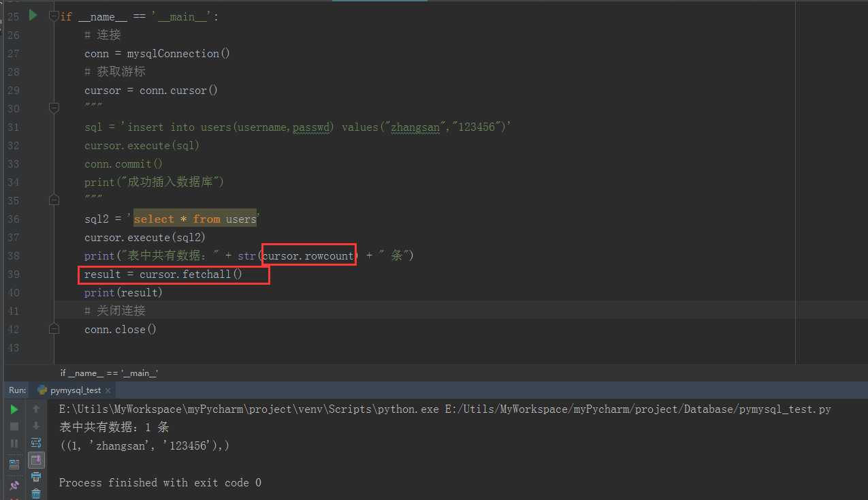Pause the output in Run panel

(14, 443)
